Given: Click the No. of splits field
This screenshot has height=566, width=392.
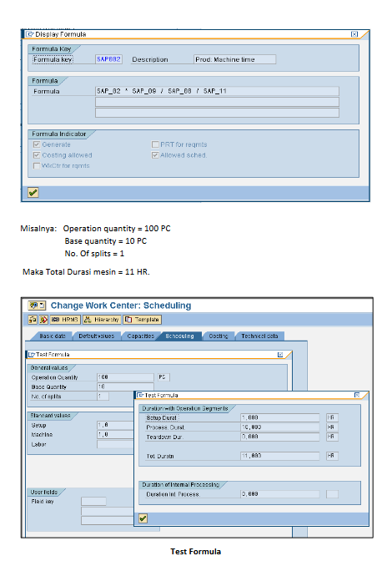Looking at the screenshot, I should click(x=103, y=397).
